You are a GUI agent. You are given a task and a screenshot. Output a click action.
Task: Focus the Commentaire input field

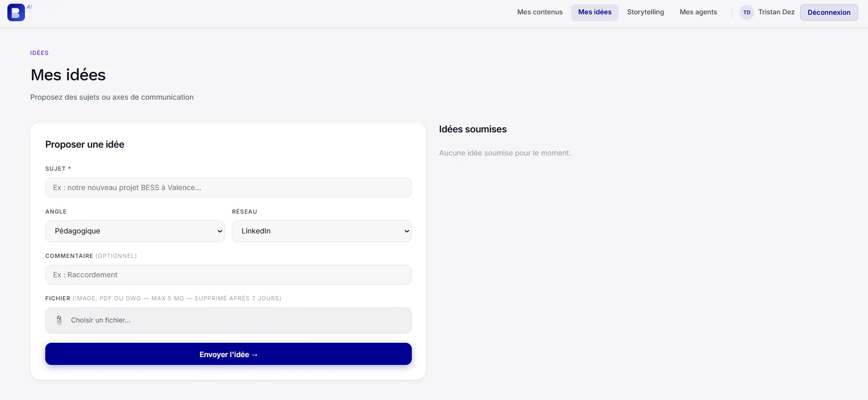pos(228,275)
